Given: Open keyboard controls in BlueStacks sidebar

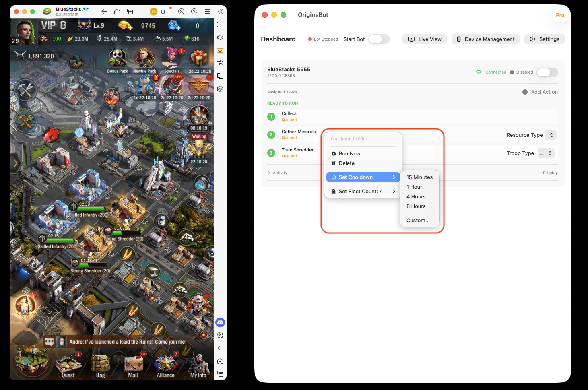Looking at the screenshot, I should point(220,50).
